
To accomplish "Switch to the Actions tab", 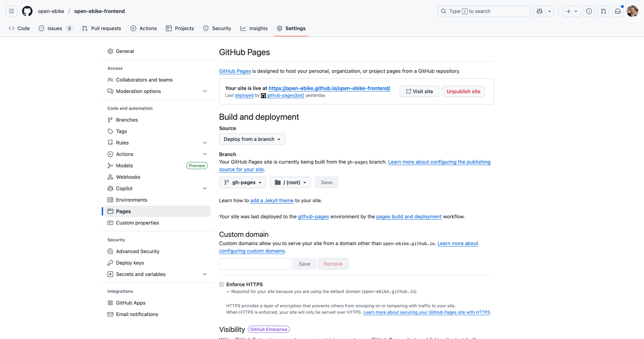I will [144, 28].
